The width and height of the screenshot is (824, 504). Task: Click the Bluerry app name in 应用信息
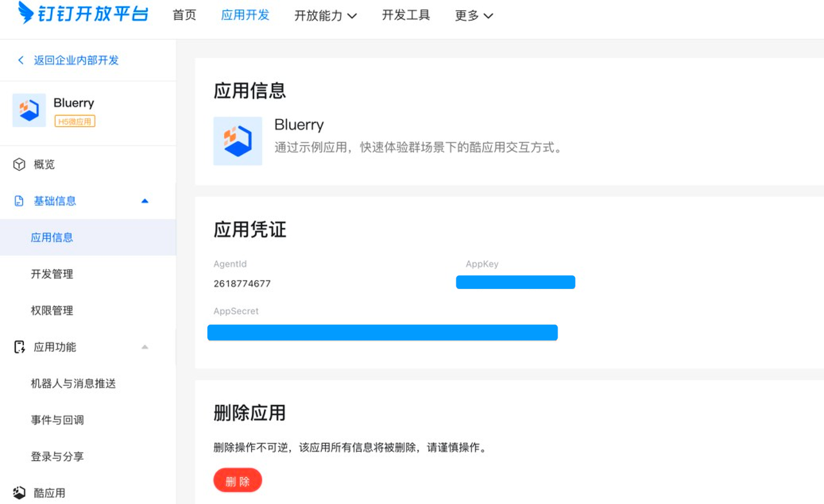point(299,124)
